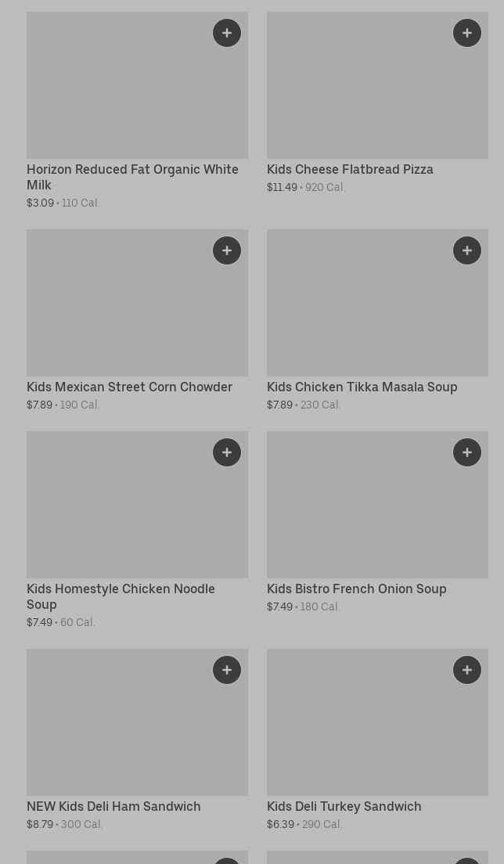Open Kids Homestyle Chicken Noodle Soup title
504x864 pixels.
coord(121,596)
